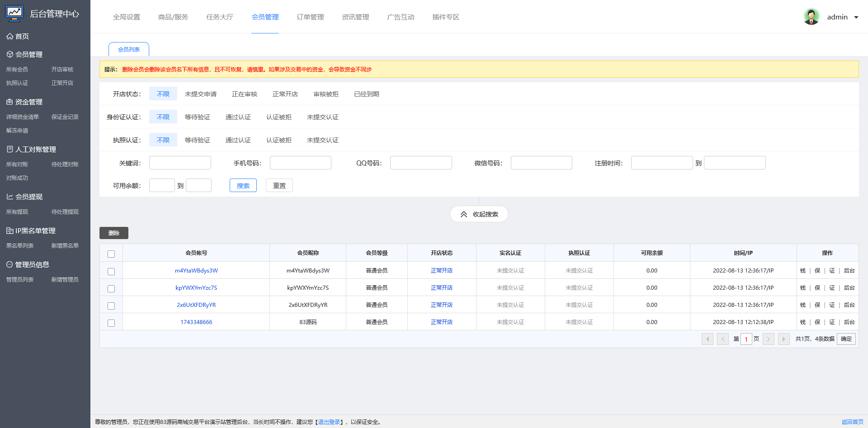The height and width of the screenshot is (428, 868).
Task: Click the 人工对账管理 sidebar icon
Action: [9, 149]
